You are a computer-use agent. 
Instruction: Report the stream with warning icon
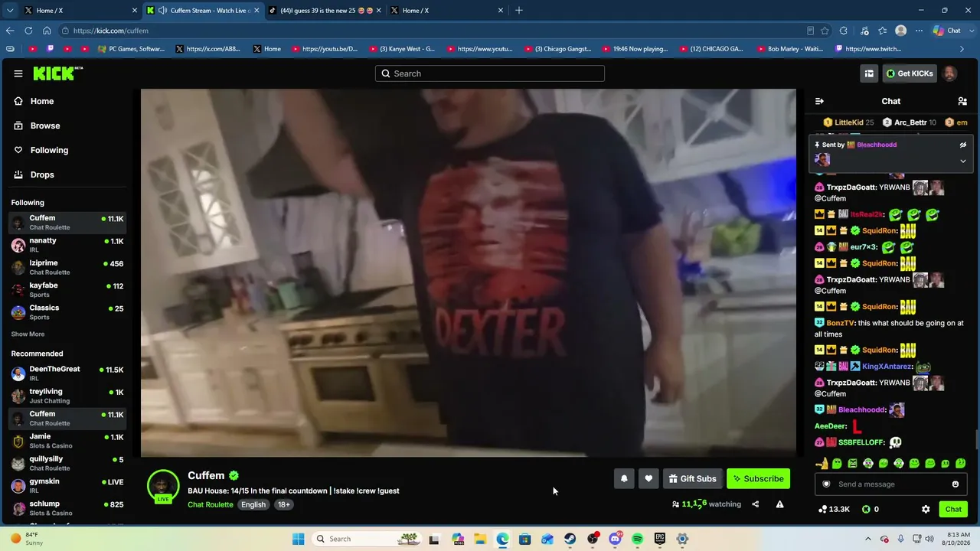tap(779, 504)
